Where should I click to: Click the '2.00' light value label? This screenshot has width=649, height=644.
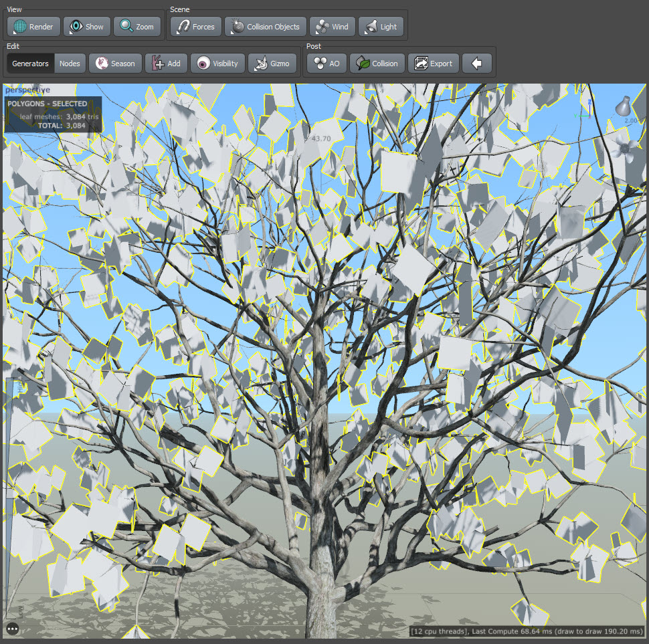[631, 121]
